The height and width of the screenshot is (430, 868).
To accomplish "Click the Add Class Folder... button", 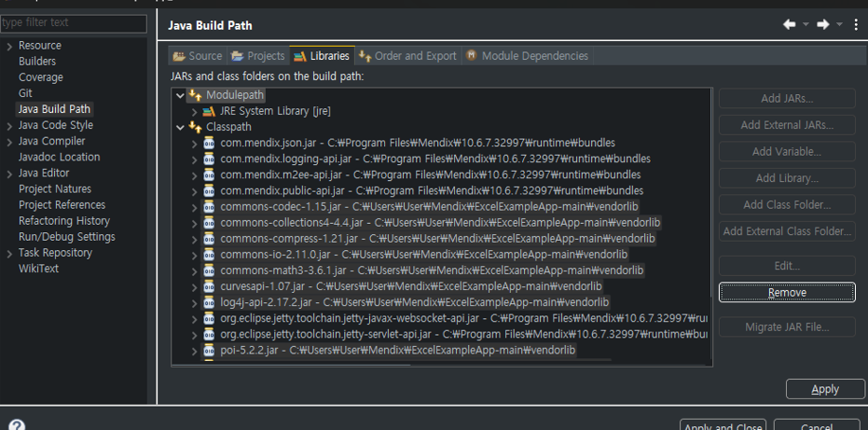I will (x=787, y=205).
